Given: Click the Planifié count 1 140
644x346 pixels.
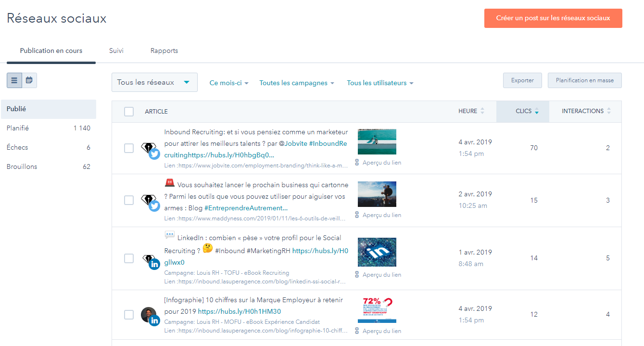Looking at the screenshot, I should pyautogui.click(x=82, y=128).
